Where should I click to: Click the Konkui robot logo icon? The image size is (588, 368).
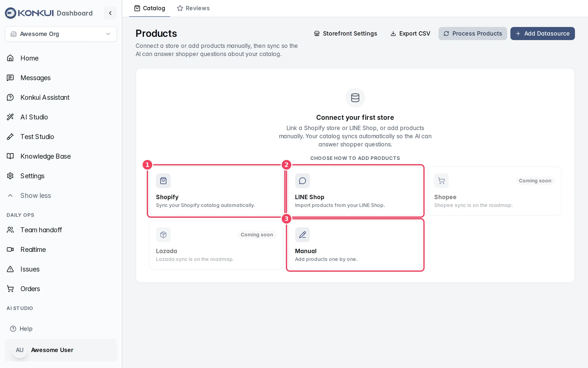point(11,13)
